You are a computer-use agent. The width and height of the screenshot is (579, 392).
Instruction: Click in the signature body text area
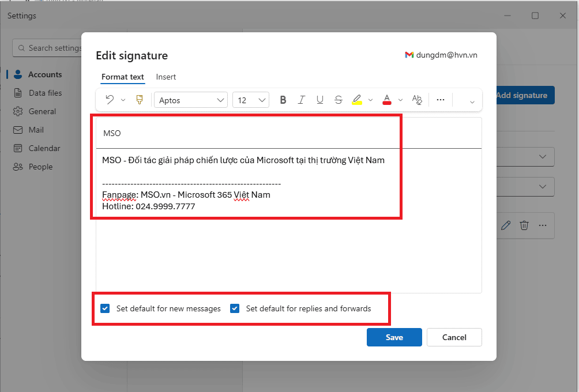[x=288, y=221]
